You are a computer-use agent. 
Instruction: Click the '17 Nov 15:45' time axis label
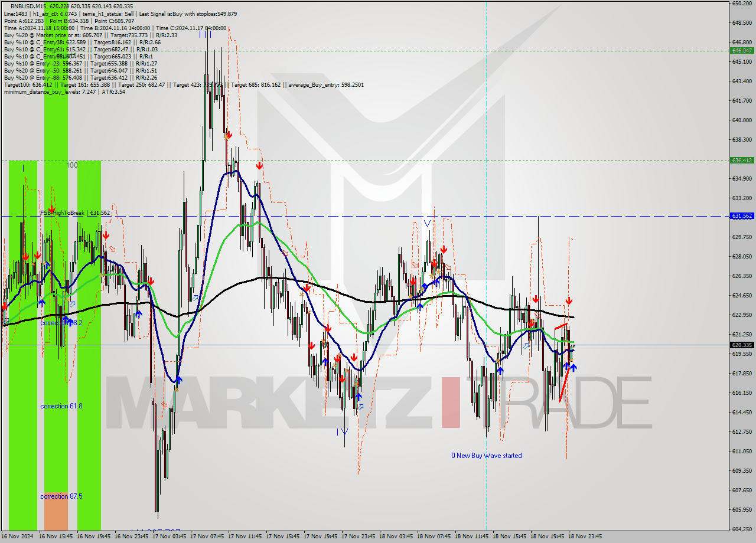(x=282, y=537)
